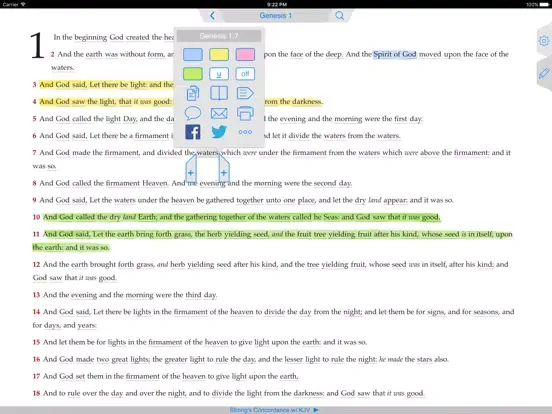Tap the large chapter number 1
552x414 pixels.
point(37,46)
